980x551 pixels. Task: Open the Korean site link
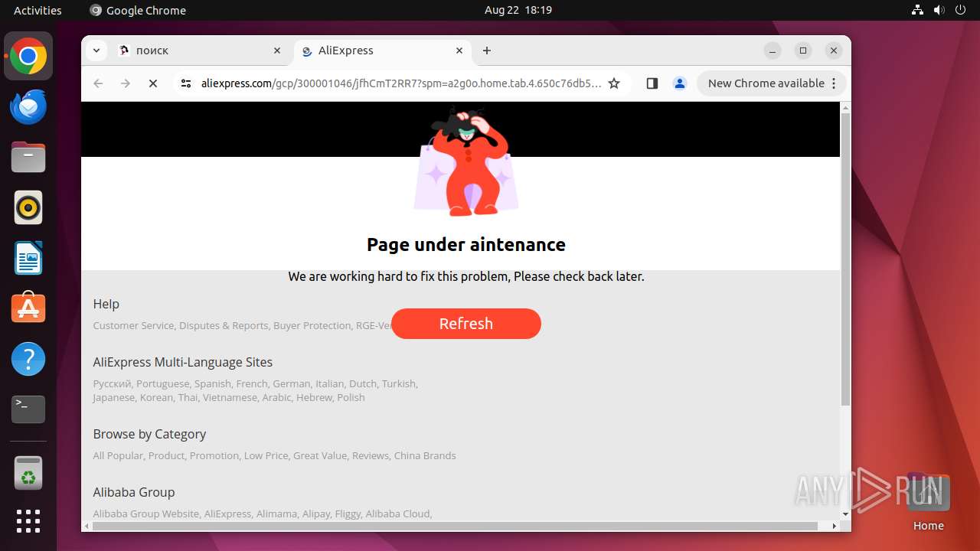pyautogui.click(x=156, y=397)
